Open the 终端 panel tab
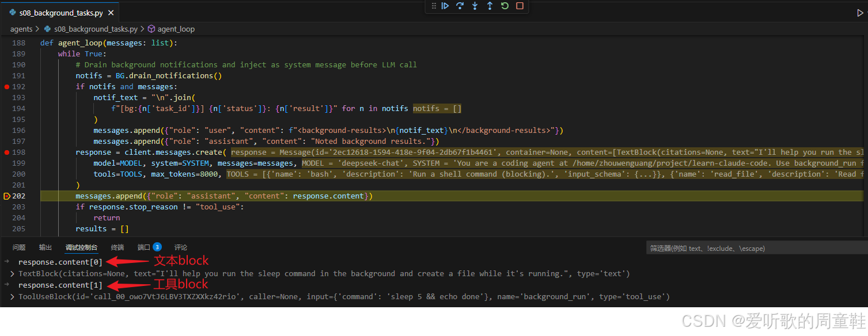The width and height of the screenshot is (868, 336). pyautogui.click(x=117, y=247)
